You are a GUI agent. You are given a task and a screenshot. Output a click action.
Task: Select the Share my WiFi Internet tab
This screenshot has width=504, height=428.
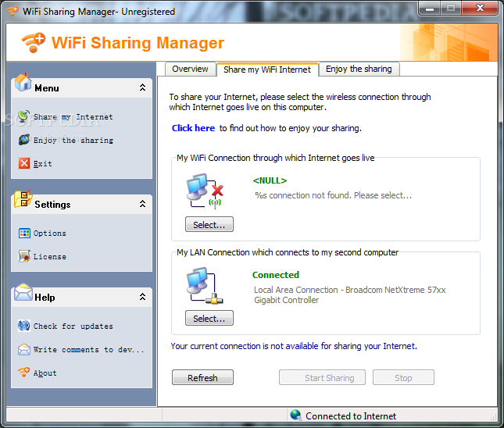click(267, 70)
